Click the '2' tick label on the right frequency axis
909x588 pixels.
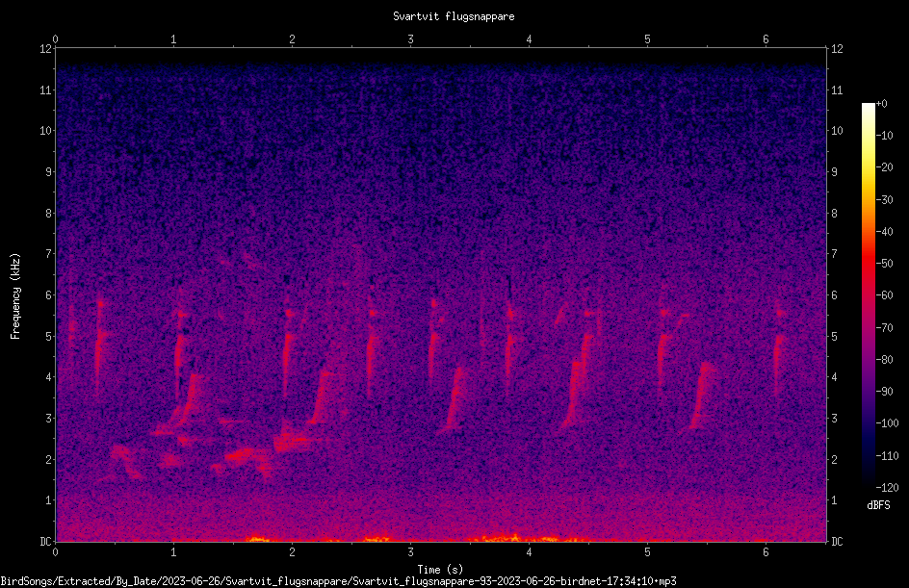click(834, 459)
